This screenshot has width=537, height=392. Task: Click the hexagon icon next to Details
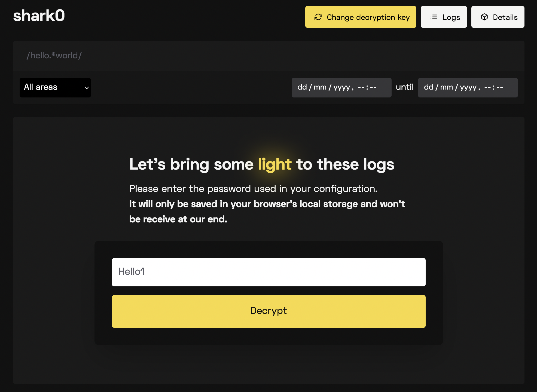(x=484, y=17)
